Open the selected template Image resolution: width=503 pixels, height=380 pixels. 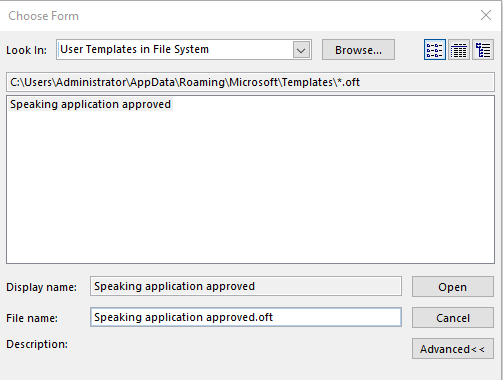(453, 287)
